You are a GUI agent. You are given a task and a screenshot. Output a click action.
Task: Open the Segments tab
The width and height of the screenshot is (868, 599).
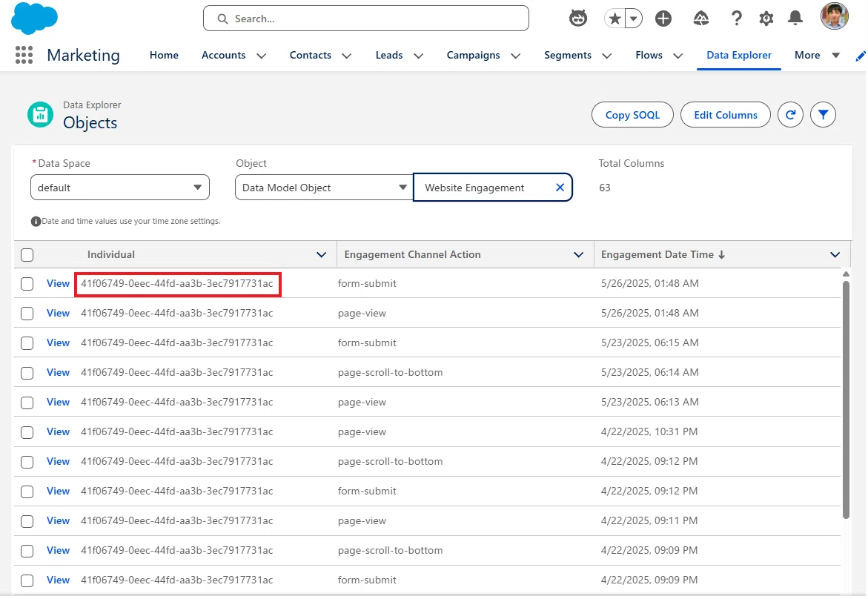point(567,55)
